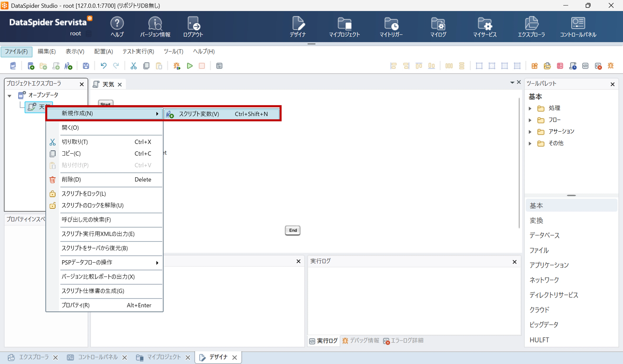
Task: Open the マイサービス launcher icon
Action: (x=485, y=27)
